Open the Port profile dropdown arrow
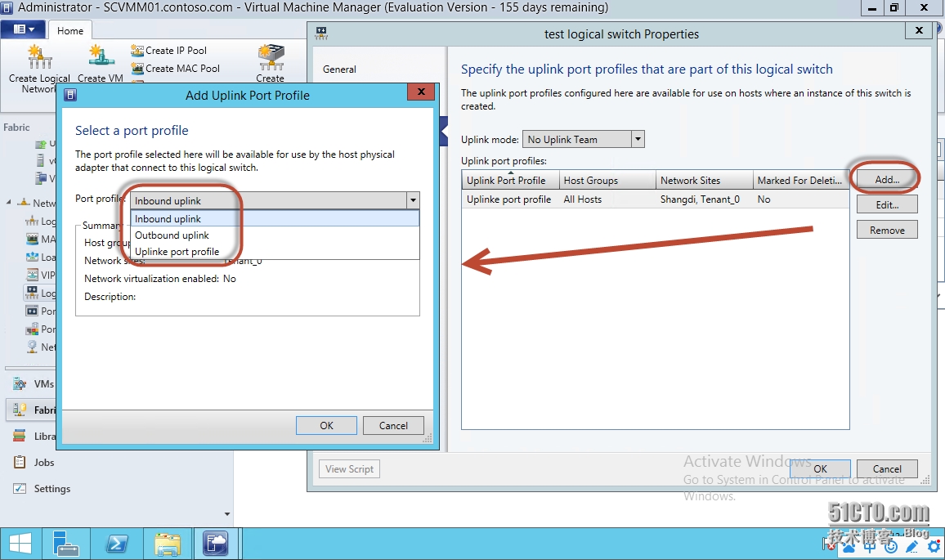945x560 pixels. pyautogui.click(x=413, y=200)
